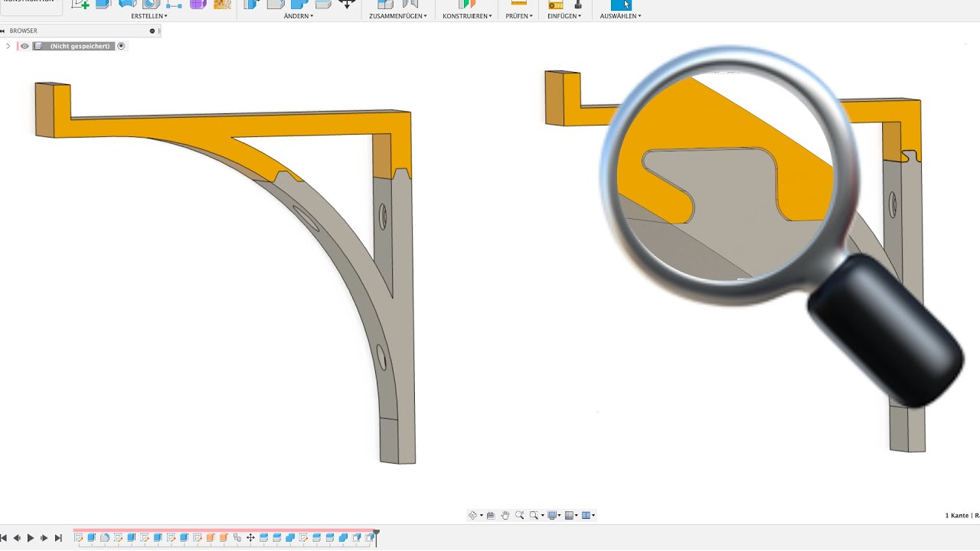Click the Create Sketch toolbar icon
This screenshot has height=551, width=980.
coord(80,4)
